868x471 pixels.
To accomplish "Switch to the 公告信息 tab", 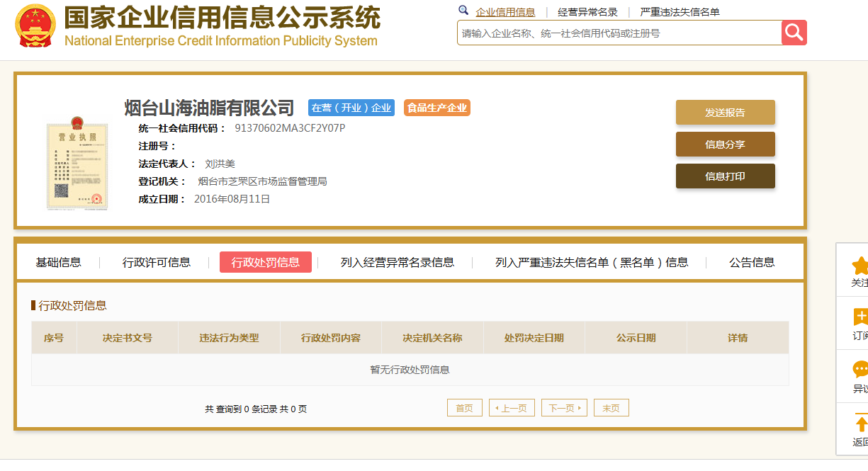I will coord(752,262).
